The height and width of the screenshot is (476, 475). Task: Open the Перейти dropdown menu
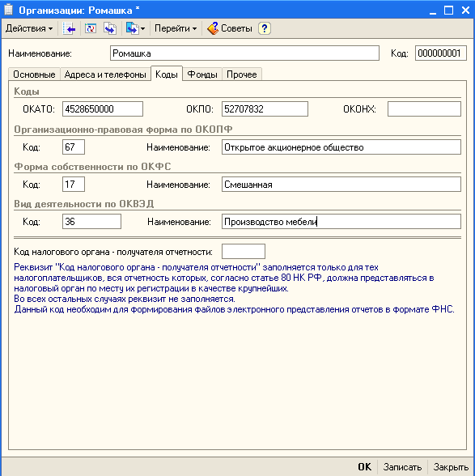point(176,28)
